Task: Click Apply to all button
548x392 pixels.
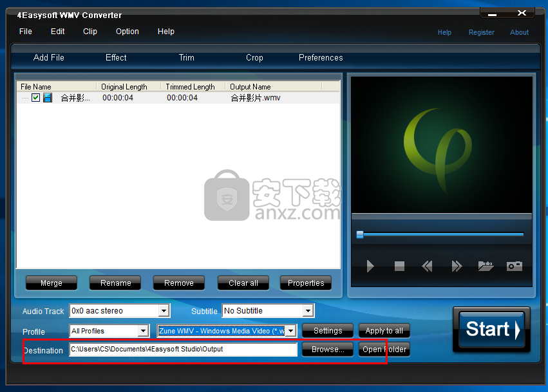Action: click(384, 330)
